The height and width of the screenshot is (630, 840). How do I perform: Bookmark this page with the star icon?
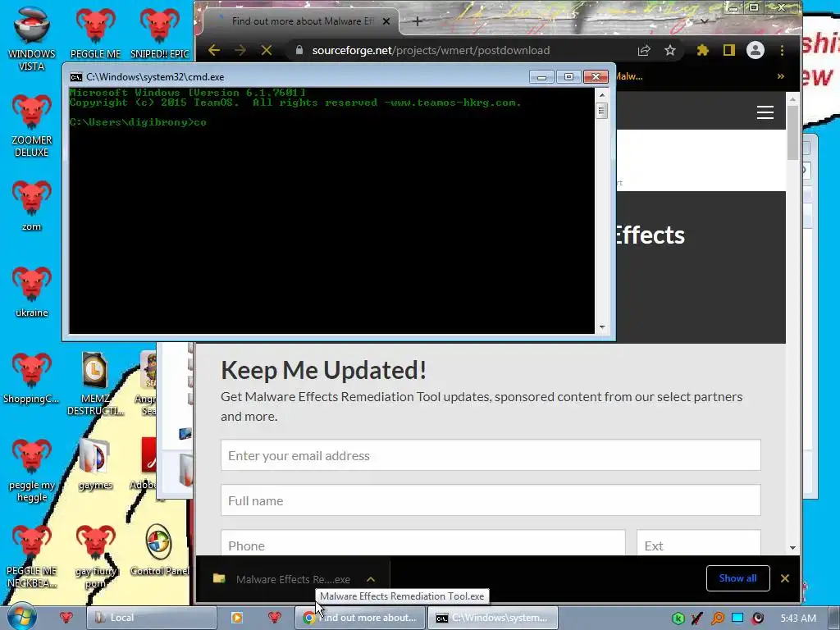click(x=669, y=50)
